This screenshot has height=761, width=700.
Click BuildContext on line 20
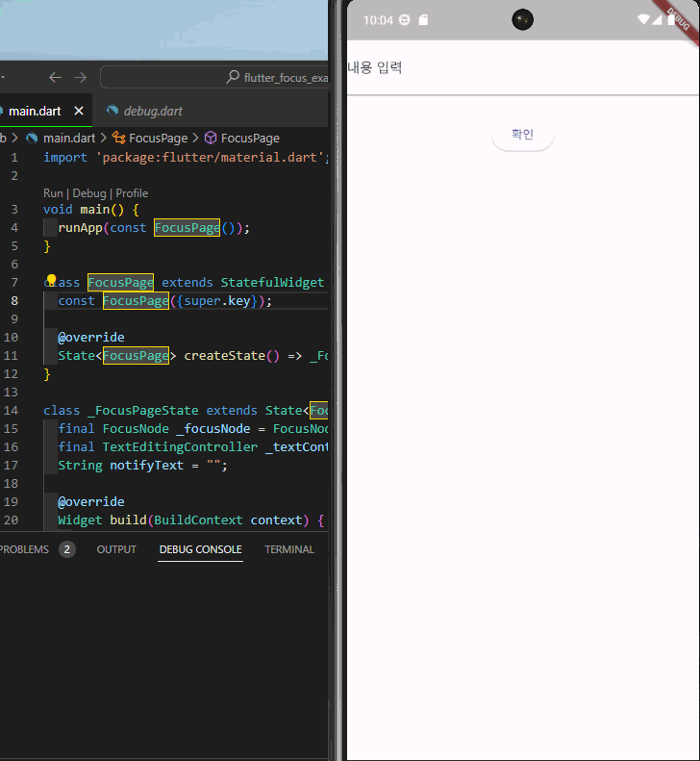[x=198, y=520]
